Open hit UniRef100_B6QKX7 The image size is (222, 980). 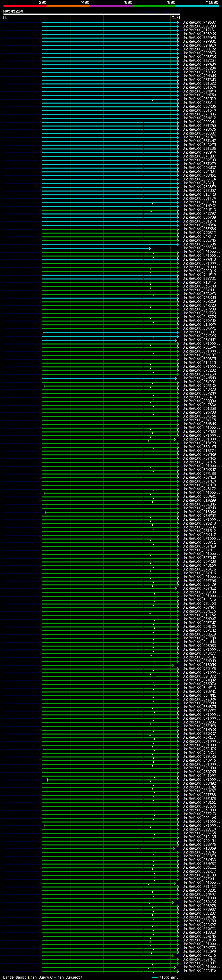pyautogui.click(x=199, y=734)
